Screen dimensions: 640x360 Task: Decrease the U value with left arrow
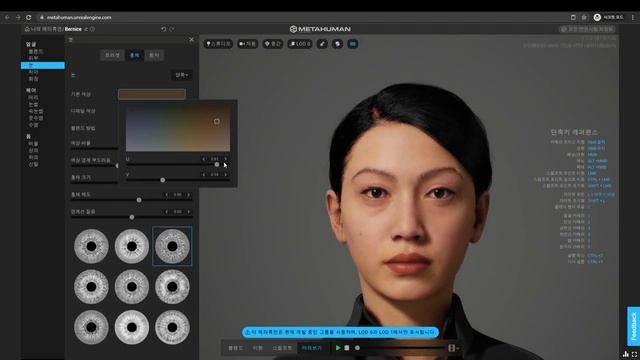point(204,159)
